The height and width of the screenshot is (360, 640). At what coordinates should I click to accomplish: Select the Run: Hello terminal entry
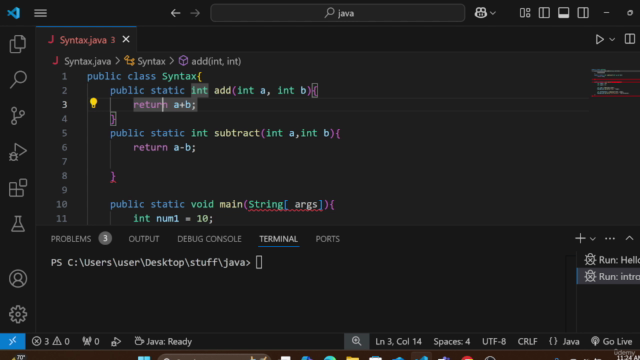pos(609,260)
